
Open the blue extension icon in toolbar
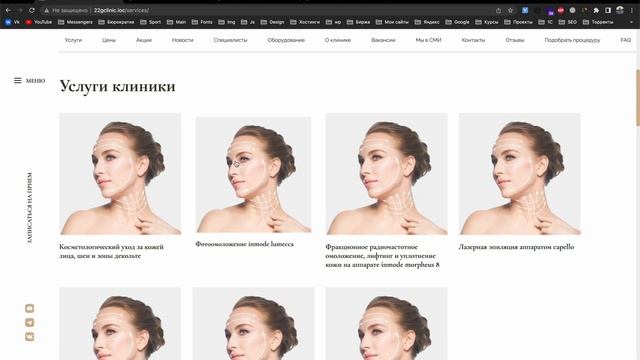(x=525, y=10)
